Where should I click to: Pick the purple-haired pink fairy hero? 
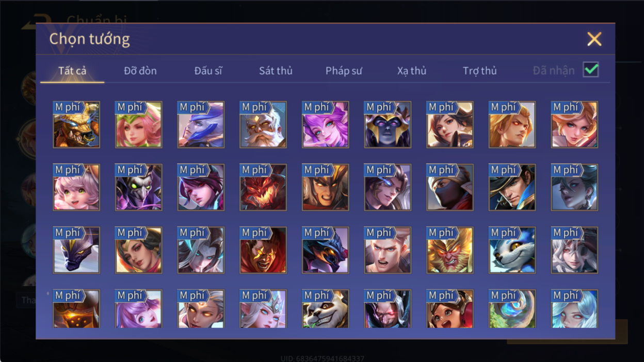tap(326, 125)
